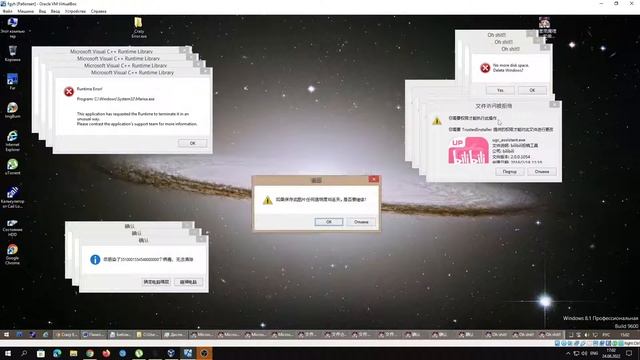Open Google Chrome on the host taskbar
This screenshot has height=360, width=640.
pos(90,353)
